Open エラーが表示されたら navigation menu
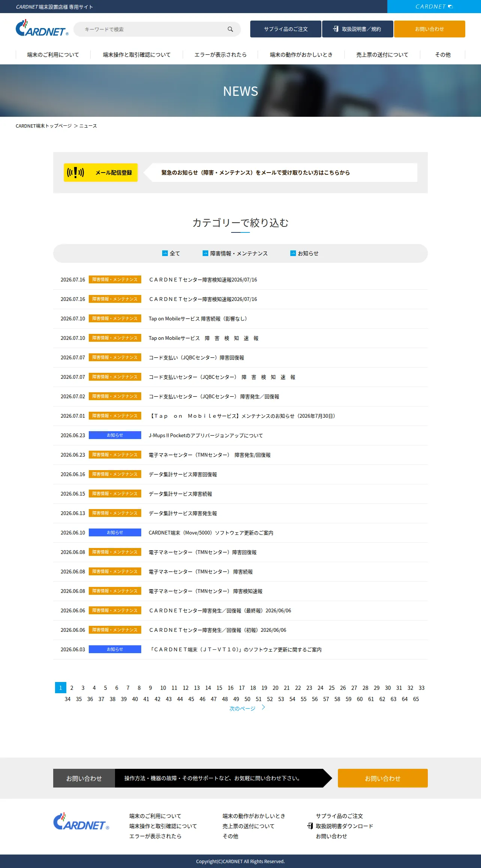Image resolution: width=481 pixels, height=868 pixels. [x=221, y=55]
